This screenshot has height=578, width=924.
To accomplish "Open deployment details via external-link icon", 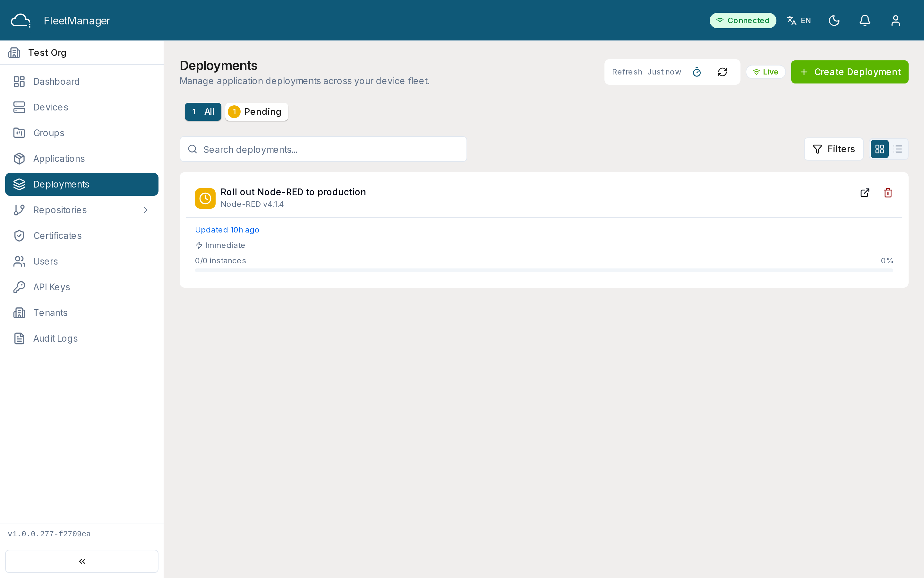I will pyautogui.click(x=865, y=193).
